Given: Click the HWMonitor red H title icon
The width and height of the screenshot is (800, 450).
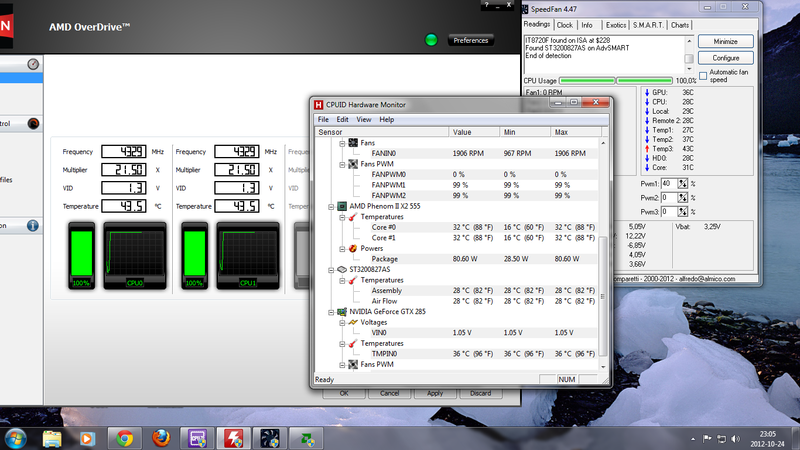Looking at the screenshot, I should click(x=318, y=105).
